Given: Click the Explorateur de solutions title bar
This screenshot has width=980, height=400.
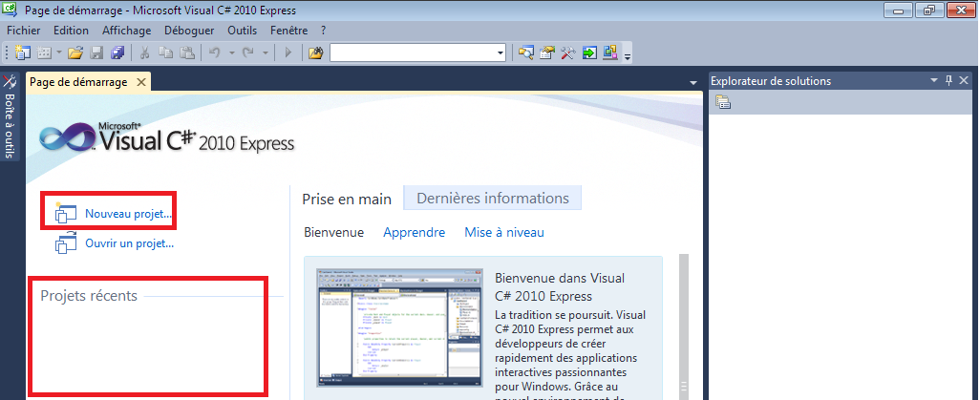Looking at the screenshot, I should 842,80.
